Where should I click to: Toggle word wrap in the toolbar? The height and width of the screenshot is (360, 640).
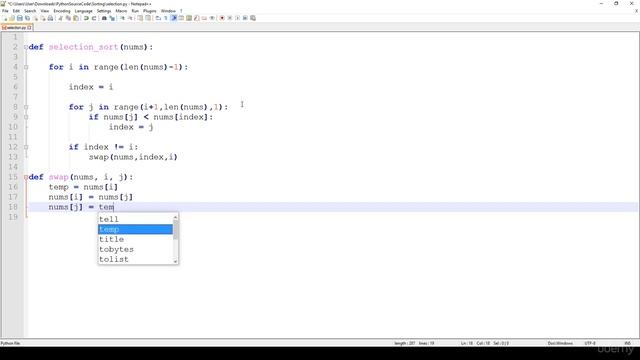tap(158, 18)
